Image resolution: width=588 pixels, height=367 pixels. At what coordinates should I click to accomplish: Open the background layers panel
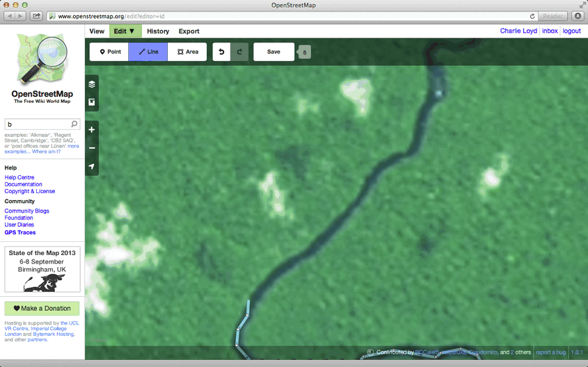[92, 84]
